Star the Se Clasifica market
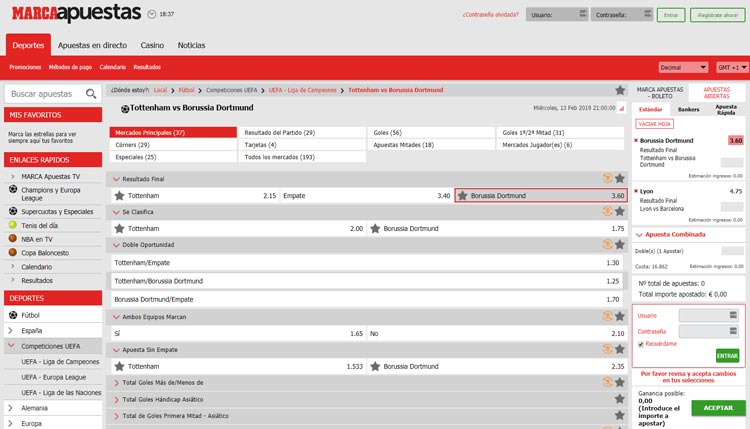 point(620,211)
